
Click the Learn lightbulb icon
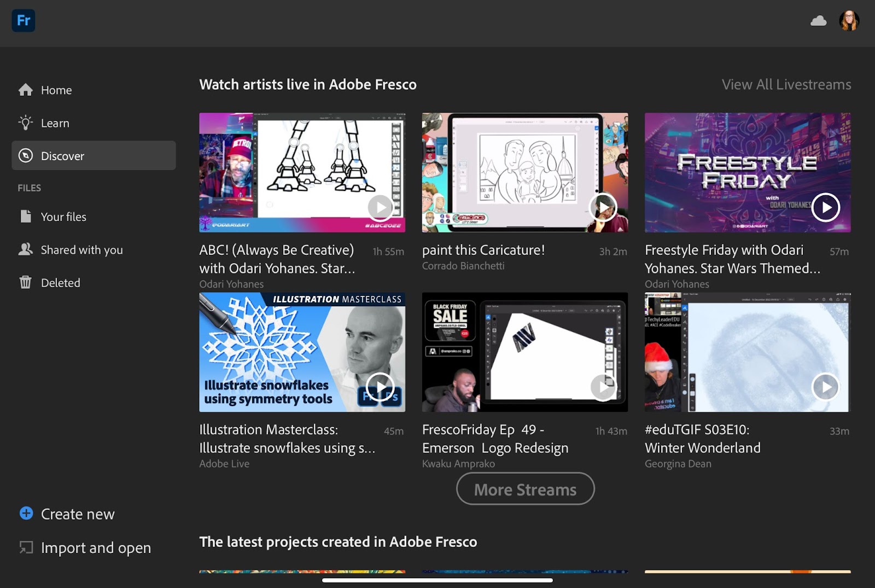click(x=26, y=123)
